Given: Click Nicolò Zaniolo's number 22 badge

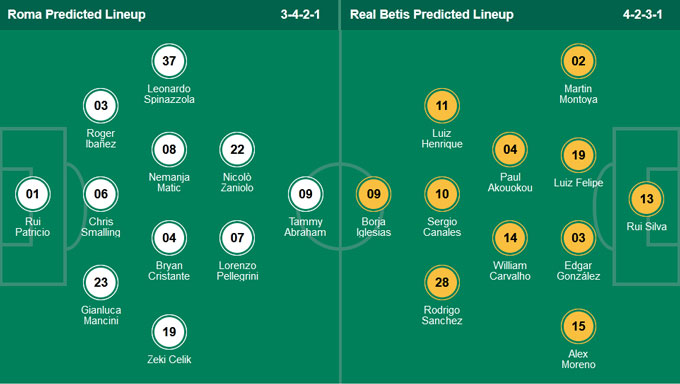Looking at the screenshot, I should point(237,150).
